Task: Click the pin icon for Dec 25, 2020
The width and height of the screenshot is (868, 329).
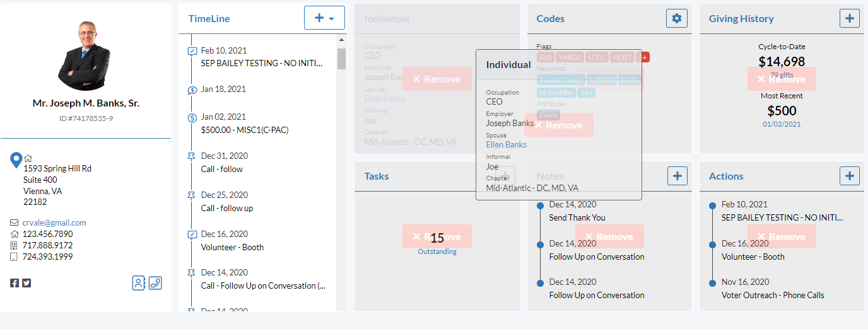Action: [x=192, y=195]
